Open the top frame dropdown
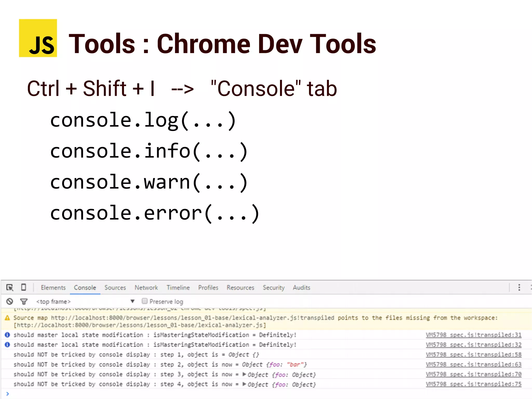The height and width of the screenshot is (399, 532). [x=86, y=302]
